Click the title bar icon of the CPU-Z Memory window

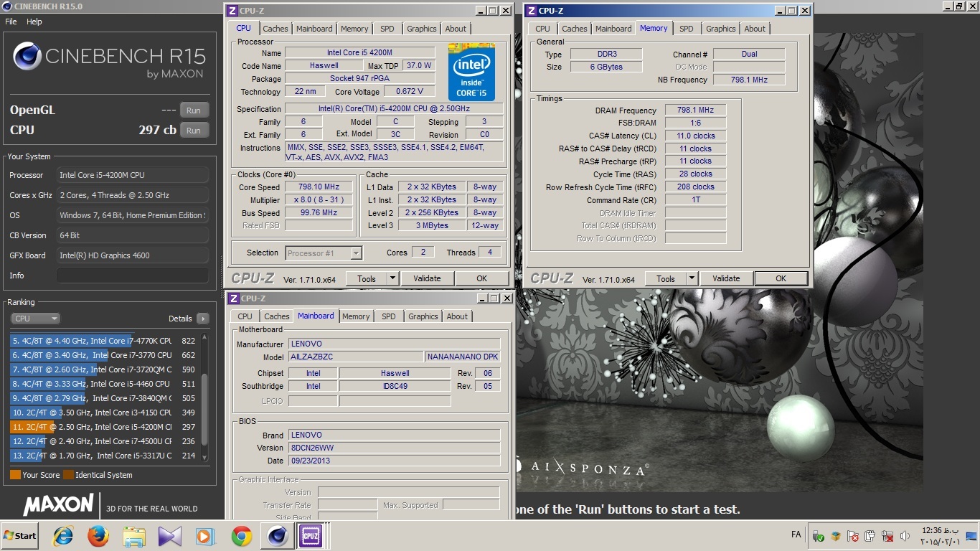pos(531,11)
